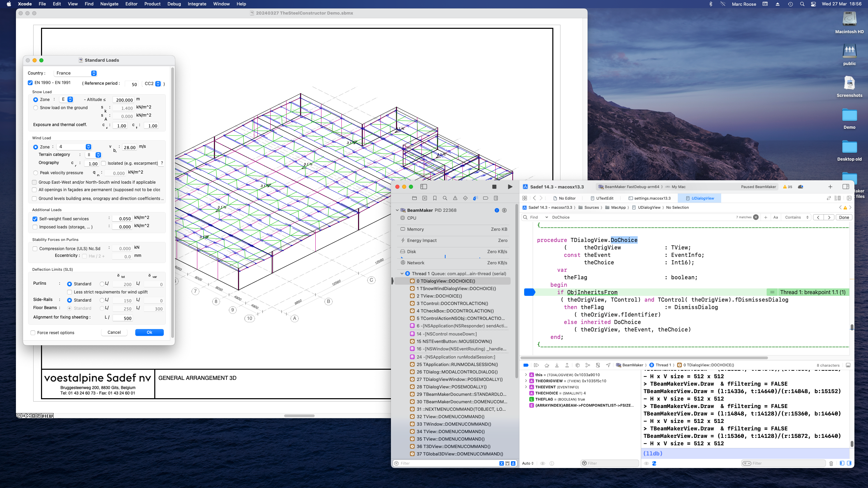868x488 pixels.
Task: Open the Product menu in menu bar
Action: 152,4
